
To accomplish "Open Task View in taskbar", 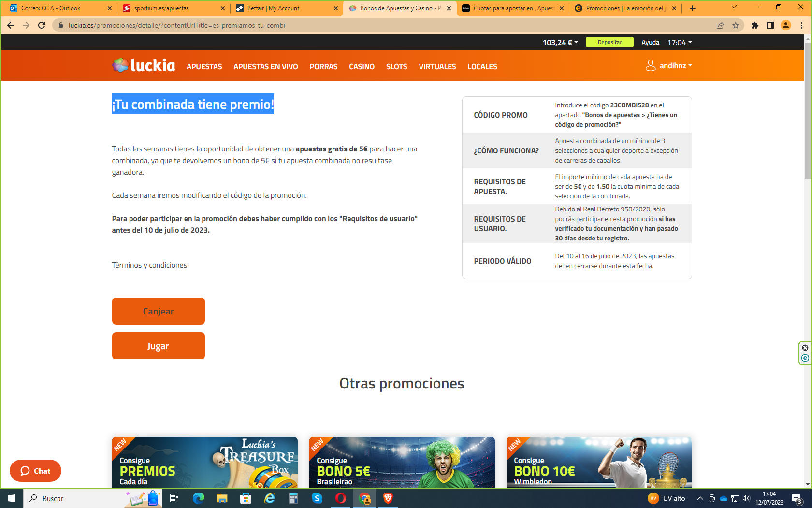I will pyautogui.click(x=174, y=498).
